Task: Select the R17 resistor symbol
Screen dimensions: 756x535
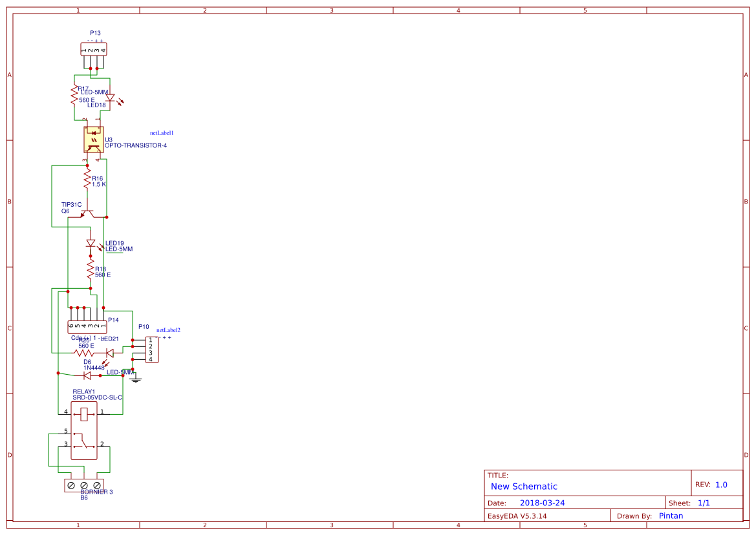Action: tap(74, 95)
